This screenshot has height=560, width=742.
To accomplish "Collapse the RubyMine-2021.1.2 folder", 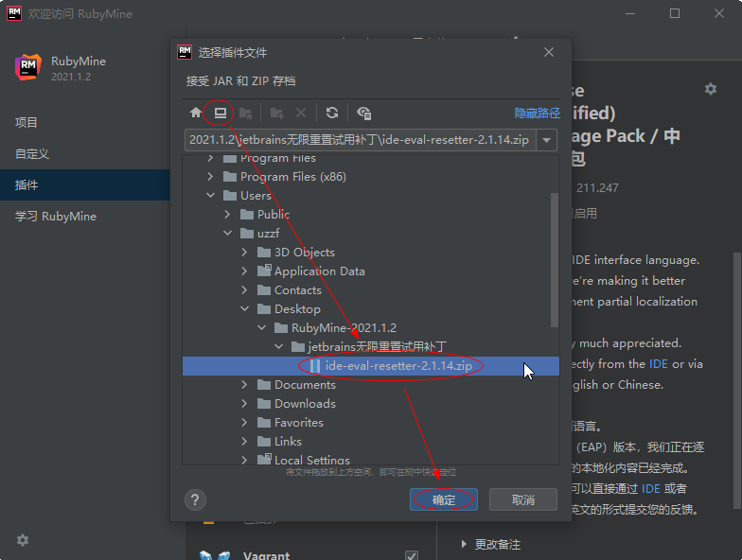I will point(261,327).
